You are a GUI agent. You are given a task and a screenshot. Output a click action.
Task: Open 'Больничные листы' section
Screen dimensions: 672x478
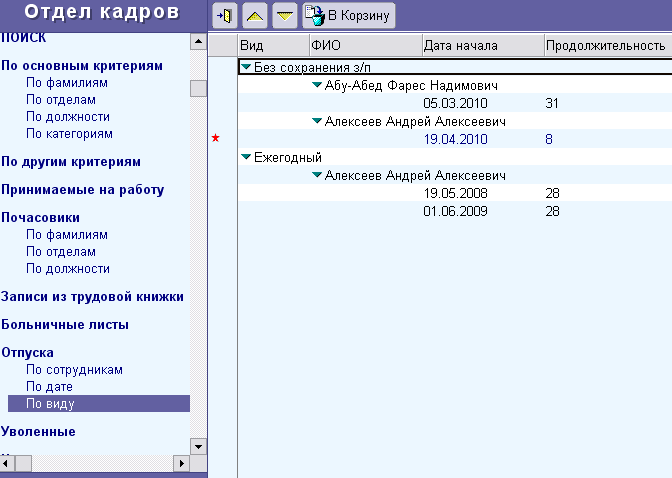click(65, 325)
